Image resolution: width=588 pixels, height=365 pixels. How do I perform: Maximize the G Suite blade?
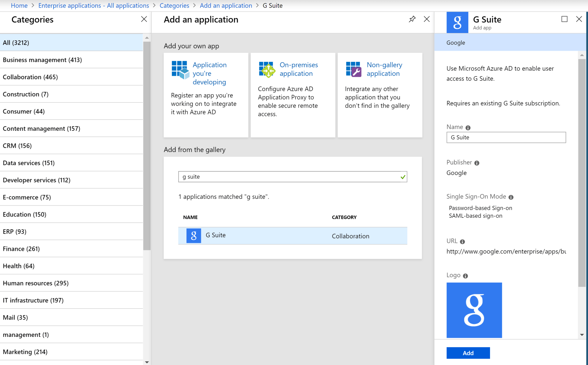point(564,19)
